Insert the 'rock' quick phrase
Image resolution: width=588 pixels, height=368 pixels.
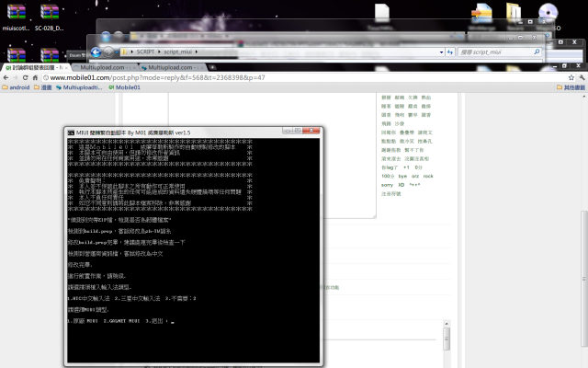click(428, 176)
